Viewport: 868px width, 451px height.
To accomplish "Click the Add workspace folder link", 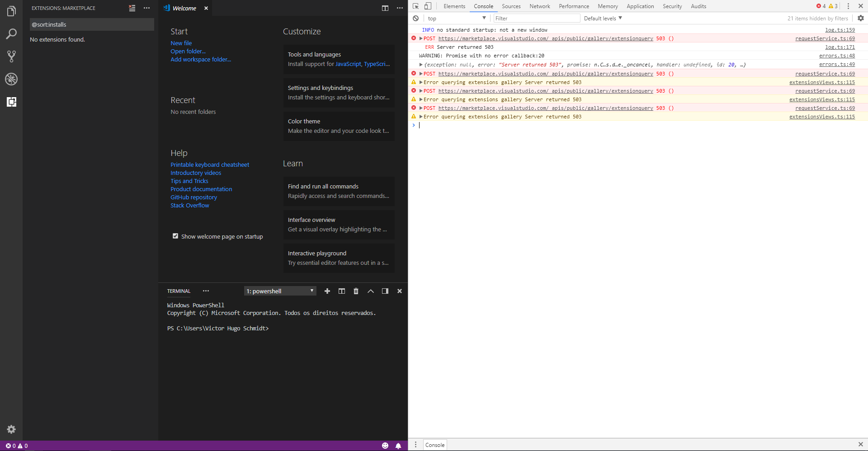I will pos(201,59).
